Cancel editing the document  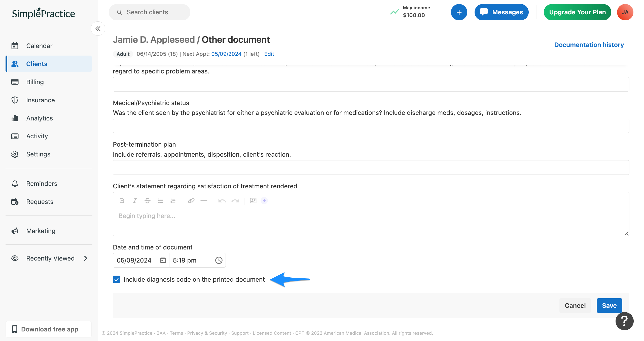coord(575,306)
